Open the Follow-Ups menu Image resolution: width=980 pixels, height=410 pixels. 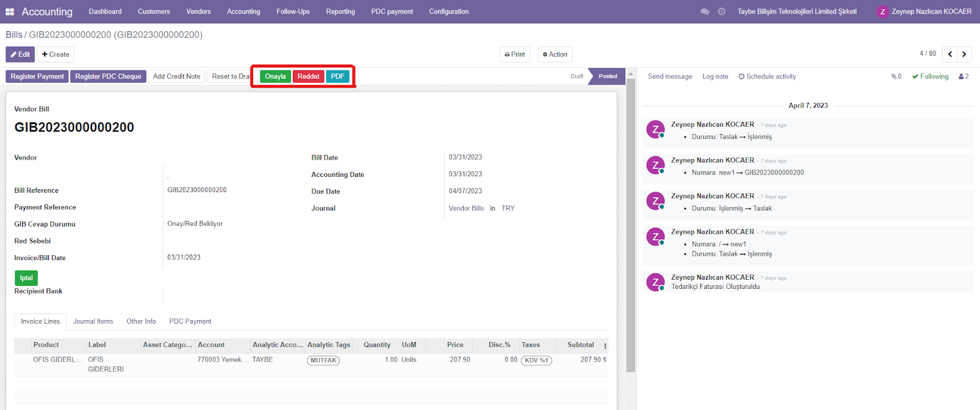293,12
